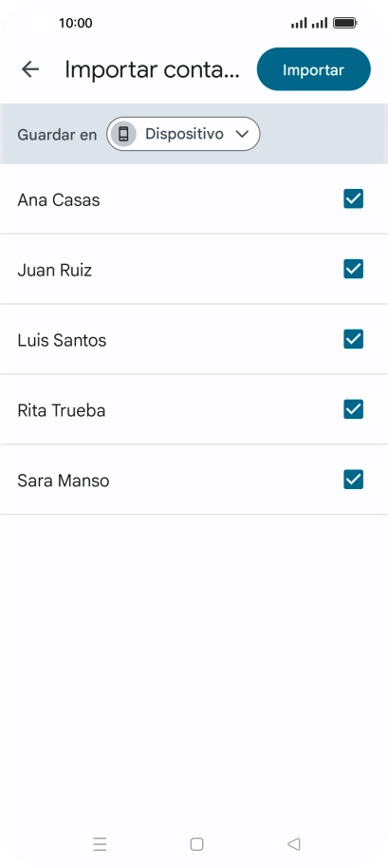Tap the Importar contactos title
The image size is (388, 868).
click(x=153, y=69)
